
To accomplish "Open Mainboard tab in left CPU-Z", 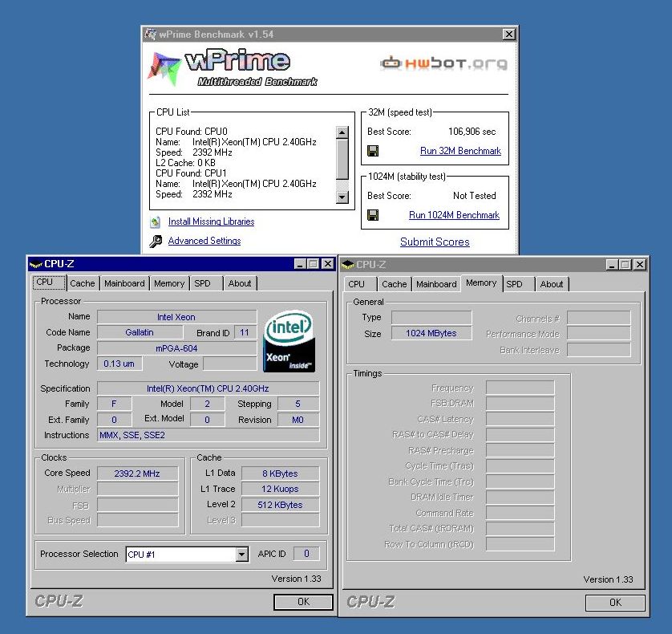I will coord(124,283).
